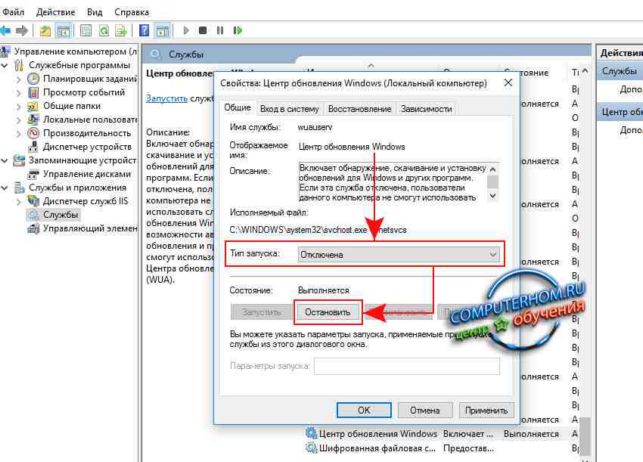Viewport: 643px width, 462px height.
Task: Click the Параметры запуска input field
Action: click(407, 366)
